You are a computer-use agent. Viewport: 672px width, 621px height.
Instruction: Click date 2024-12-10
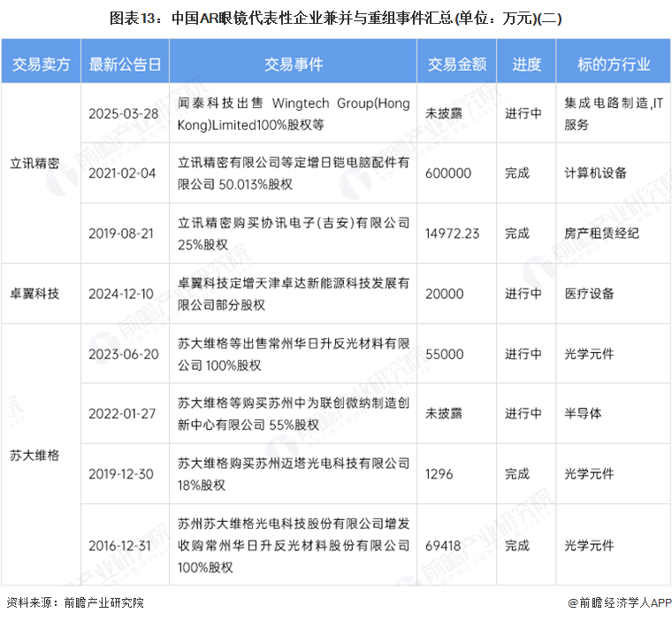click(x=121, y=294)
